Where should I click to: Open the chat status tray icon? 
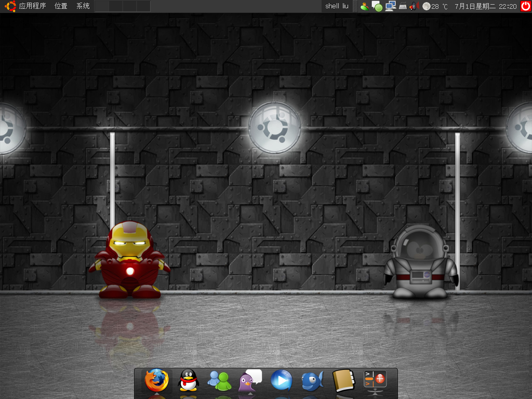click(377, 6)
